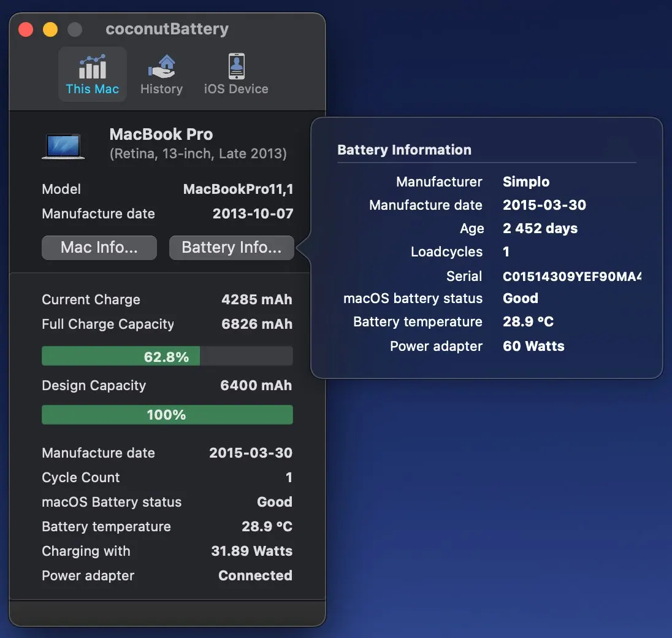Select the 31.89 Watts charging value
This screenshot has width=672, height=638.
click(x=251, y=551)
